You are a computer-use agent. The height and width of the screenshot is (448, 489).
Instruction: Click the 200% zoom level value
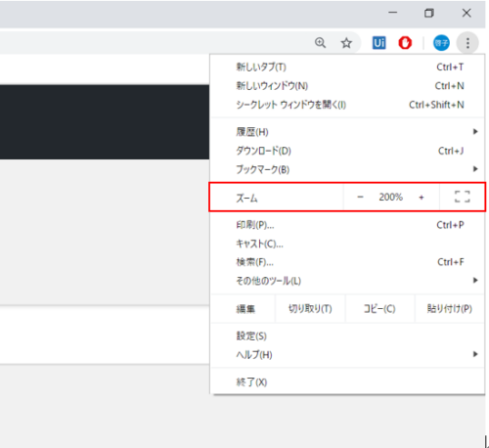(x=390, y=197)
